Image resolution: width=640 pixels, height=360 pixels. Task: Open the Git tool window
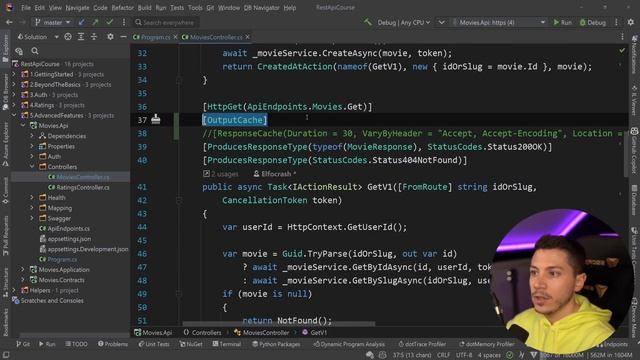23,344
